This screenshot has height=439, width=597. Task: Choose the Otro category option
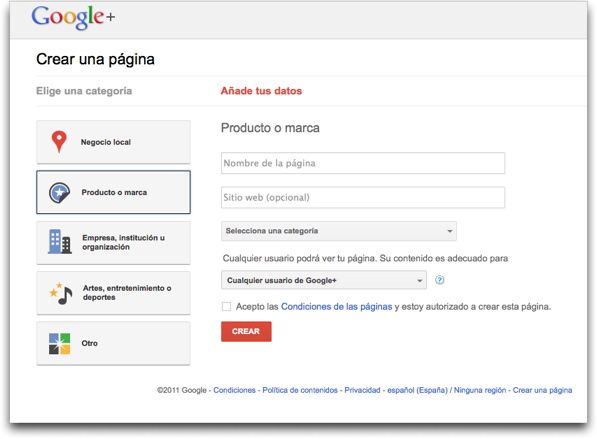113,343
